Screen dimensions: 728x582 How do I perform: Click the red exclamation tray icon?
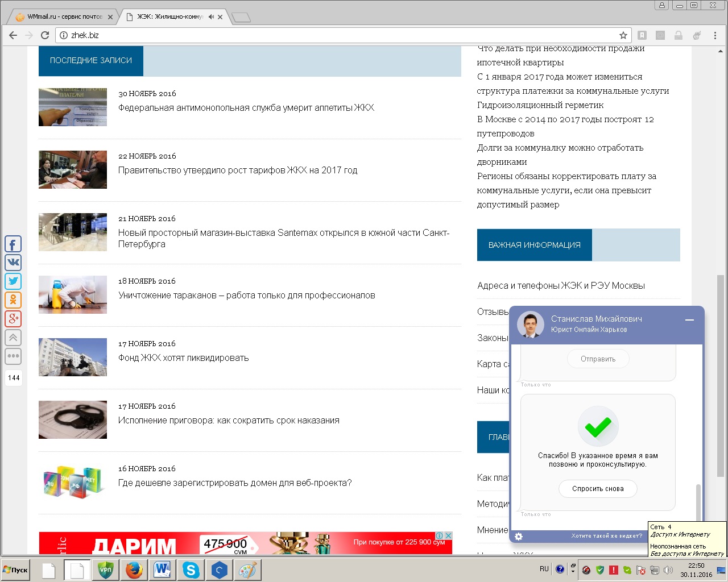(x=614, y=570)
